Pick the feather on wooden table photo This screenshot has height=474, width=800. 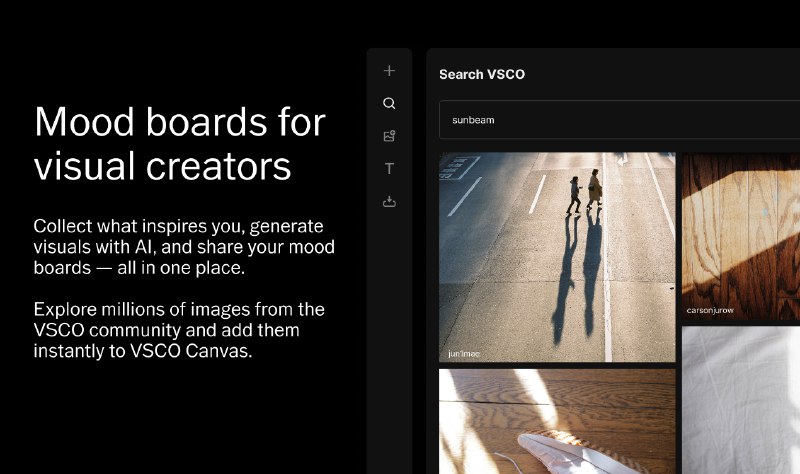coord(557,420)
